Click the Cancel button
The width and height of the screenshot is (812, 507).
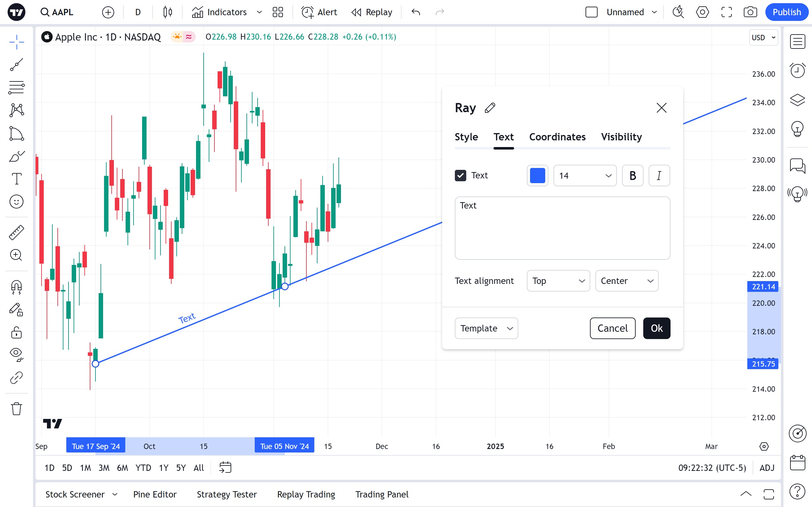click(612, 328)
